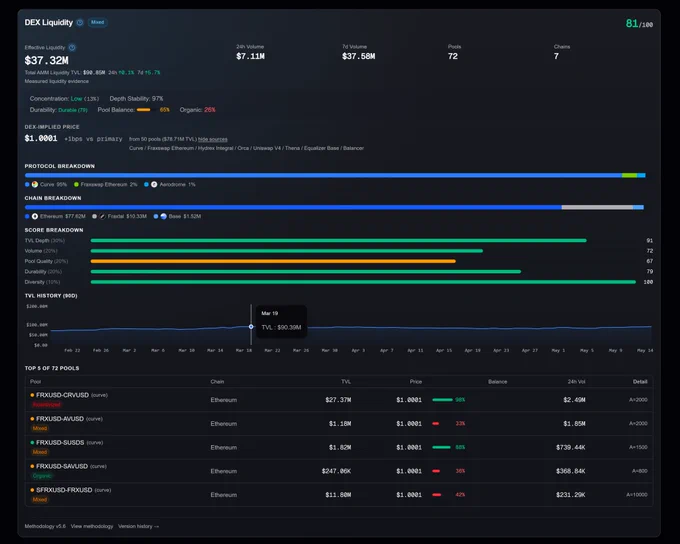The height and width of the screenshot is (544, 680).
Task: Click the info icon beside Effective Liquidity
Action: (x=72, y=47)
